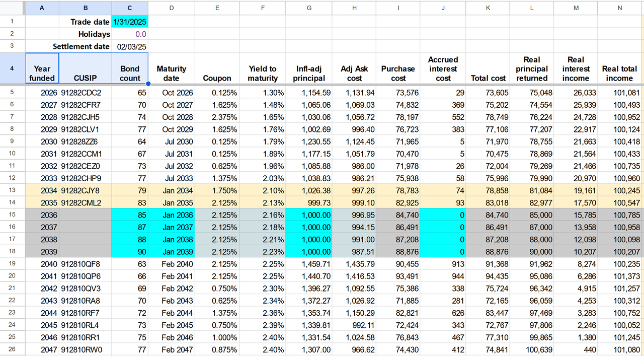This screenshot has height=356, width=644.
Task: Click coupon 1.750% in row 13
Action: (x=217, y=190)
